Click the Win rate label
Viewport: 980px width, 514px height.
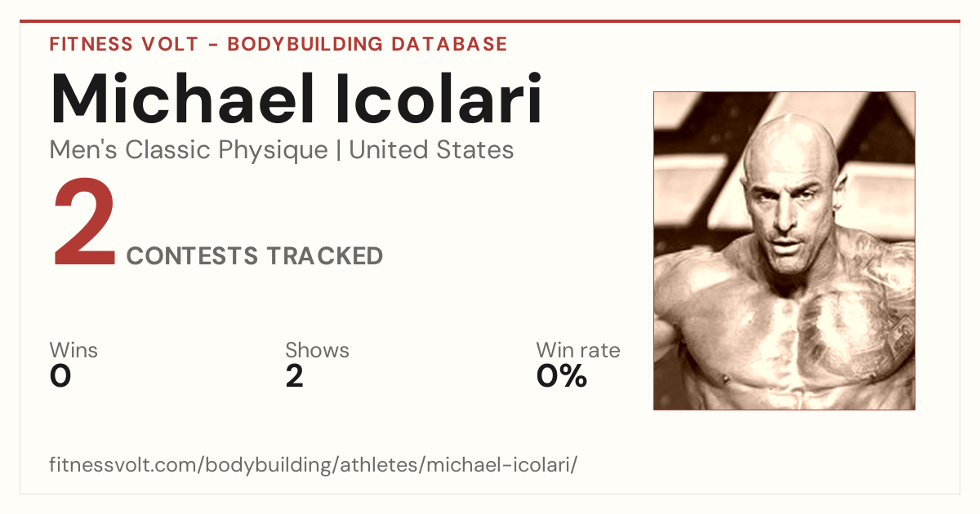[578, 351]
